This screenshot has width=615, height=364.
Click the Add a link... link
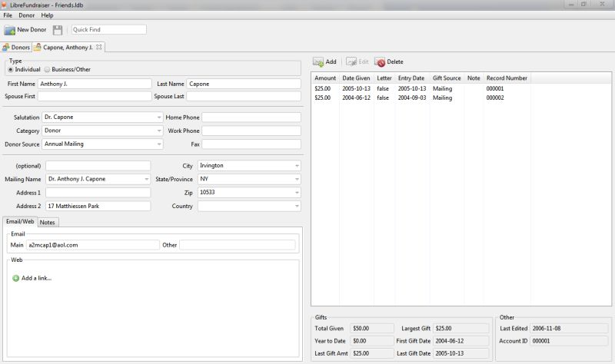36,278
